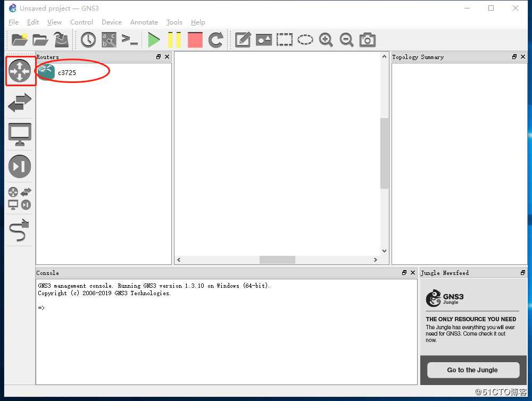Create a new blank project
The width and height of the screenshot is (532, 401).
pos(20,40)
